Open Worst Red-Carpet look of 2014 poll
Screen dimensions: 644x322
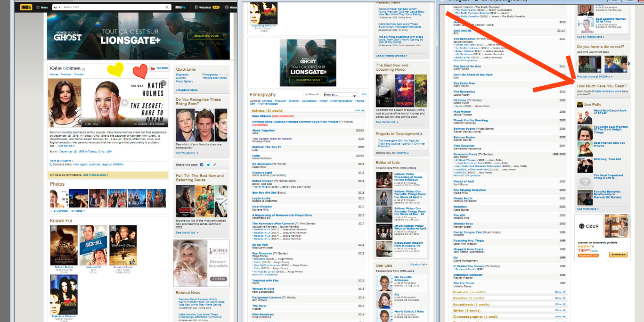click(x=610, y=112)
